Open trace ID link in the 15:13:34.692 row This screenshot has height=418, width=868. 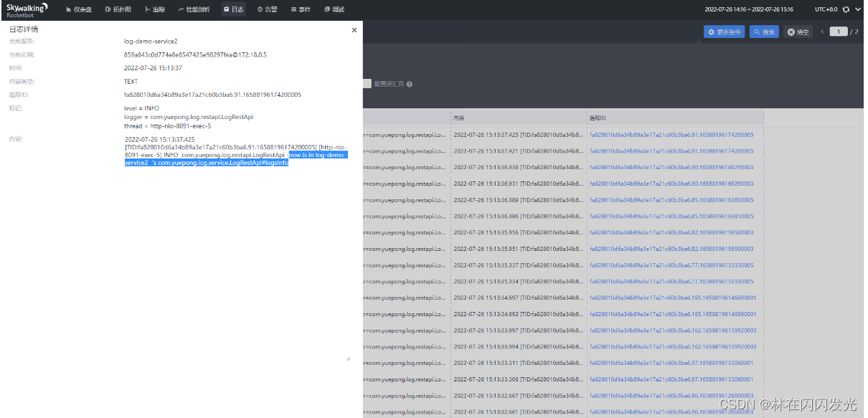673,314
